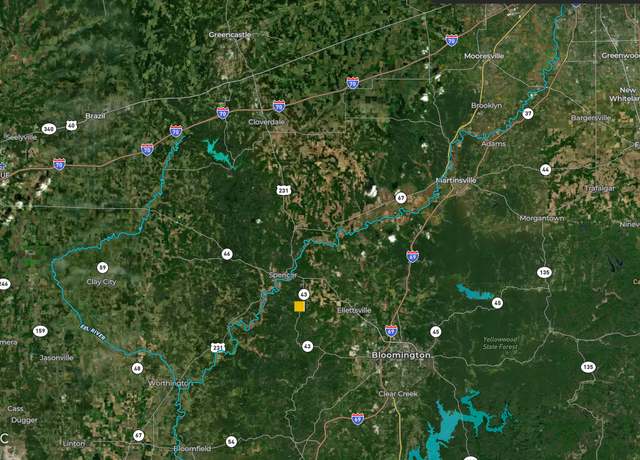Click the Route 46 shield northwest of Spencer

[x=227, y=254]
